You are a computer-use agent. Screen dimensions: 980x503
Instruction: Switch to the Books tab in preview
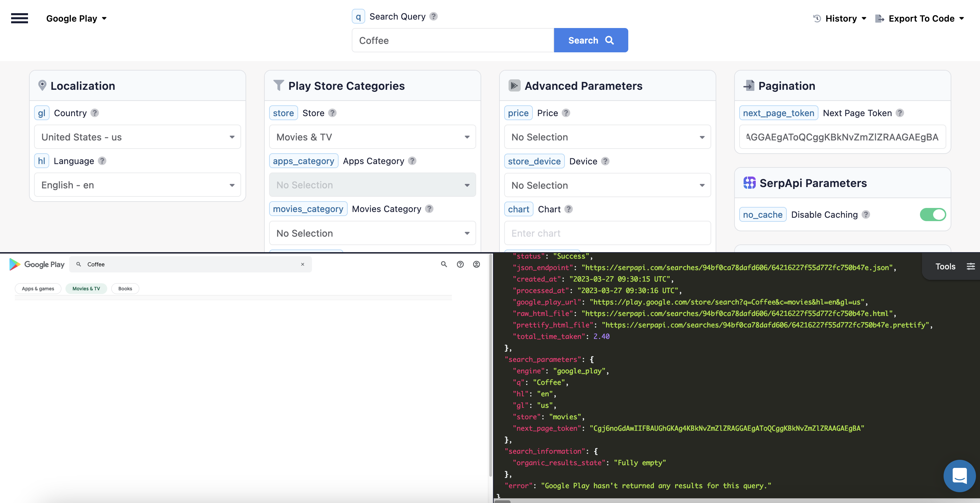pos(125,288)
